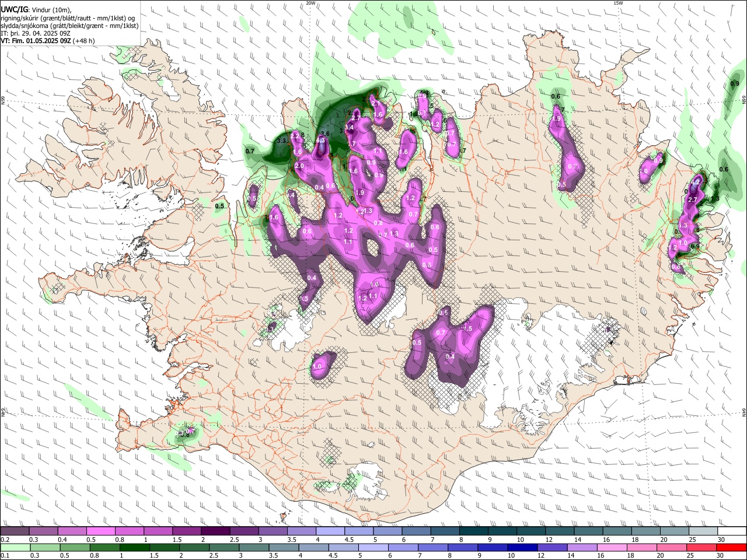747x560 pixels.
Task: Click the '30' label at end of upper scale
Action: [721, 540]
